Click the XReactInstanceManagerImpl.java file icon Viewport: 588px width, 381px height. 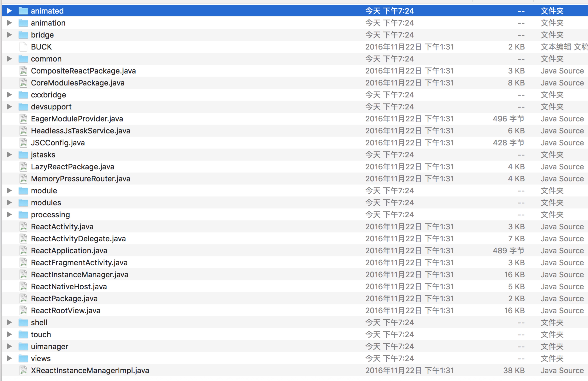click(23, 370)
